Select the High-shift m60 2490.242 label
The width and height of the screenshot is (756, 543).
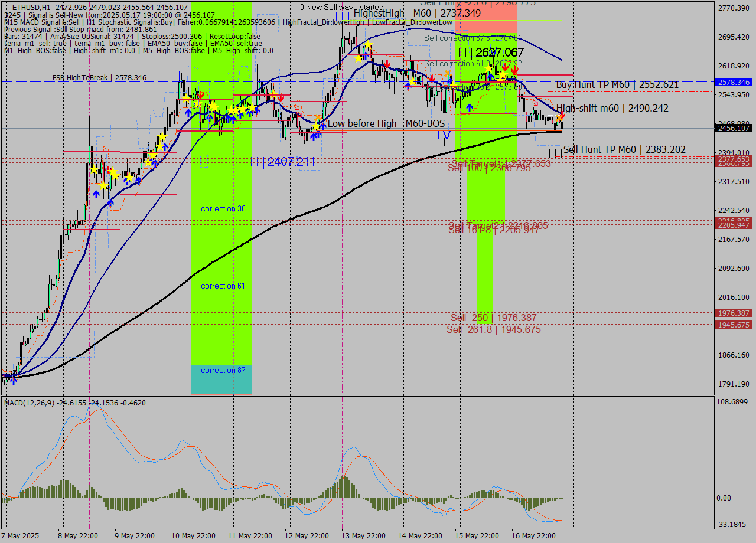pyautogui.click(x=612, y=108)
